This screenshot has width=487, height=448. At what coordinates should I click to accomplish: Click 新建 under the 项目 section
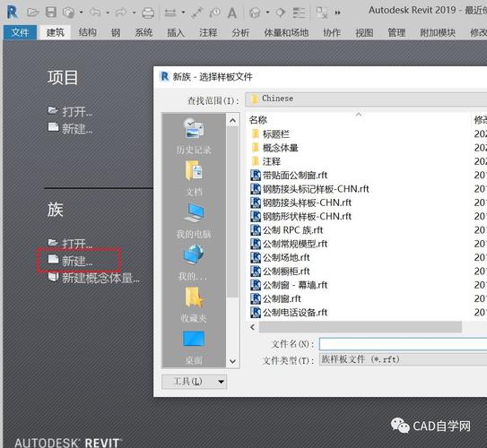pyautogui.click(x=71, y=128)
